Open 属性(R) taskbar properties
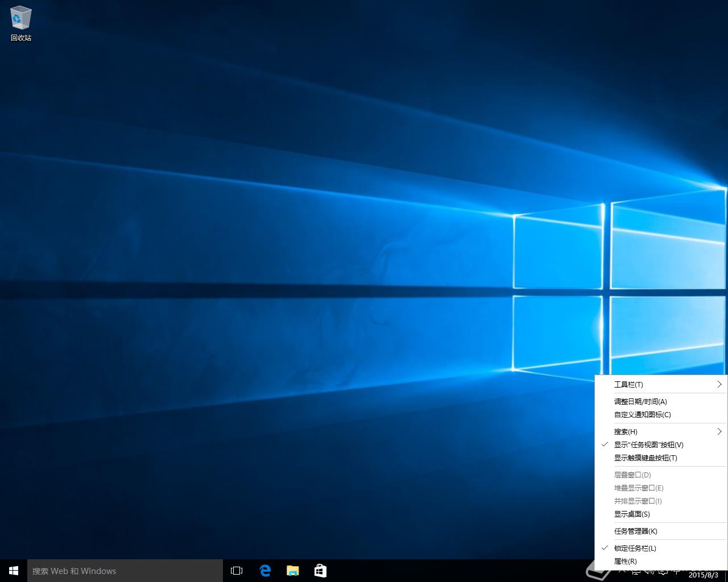This screenshot has height=582, width=728. [661, 562]
